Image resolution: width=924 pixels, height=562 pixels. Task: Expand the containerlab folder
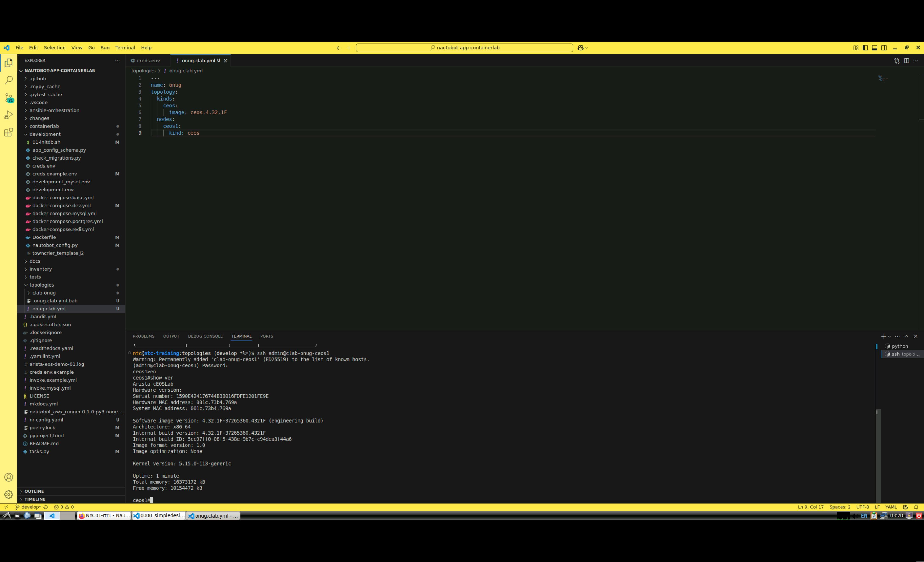(x=44, y=126)
